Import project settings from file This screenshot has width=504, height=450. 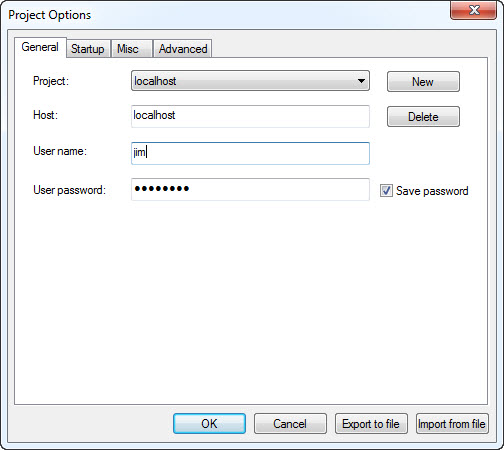(x=452, y=424)
